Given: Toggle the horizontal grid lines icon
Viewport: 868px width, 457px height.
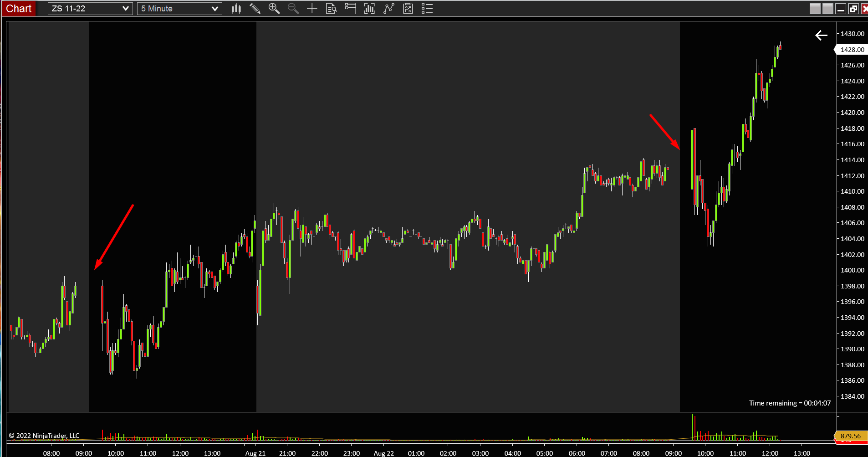Looking at the screenshot, I should 350,8.
